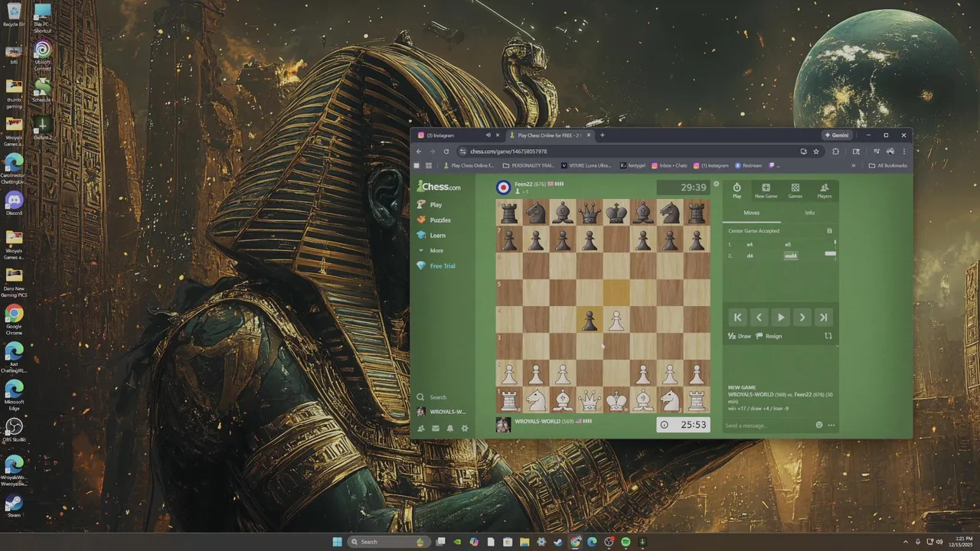Viewport: 980px width, 551px height.
Task: Open Discord desktop shortcut
Action: click(x=14, y=204)
